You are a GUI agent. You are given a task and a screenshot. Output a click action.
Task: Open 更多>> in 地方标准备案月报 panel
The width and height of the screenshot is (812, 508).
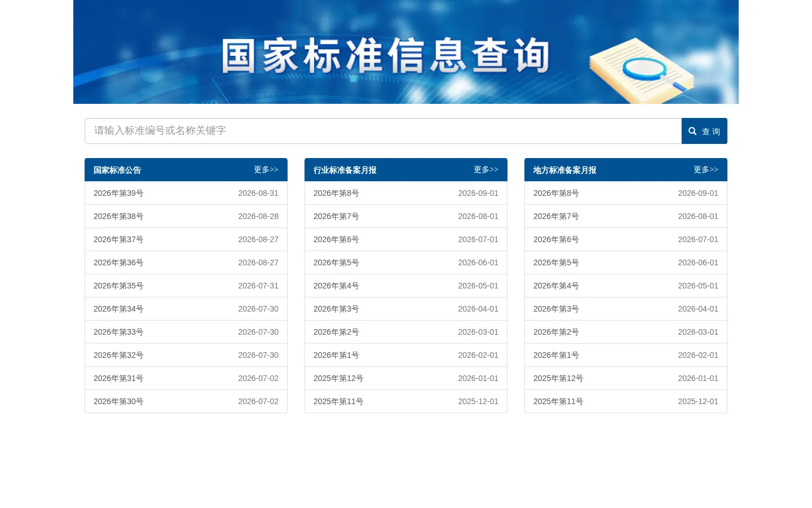(706, 169)
